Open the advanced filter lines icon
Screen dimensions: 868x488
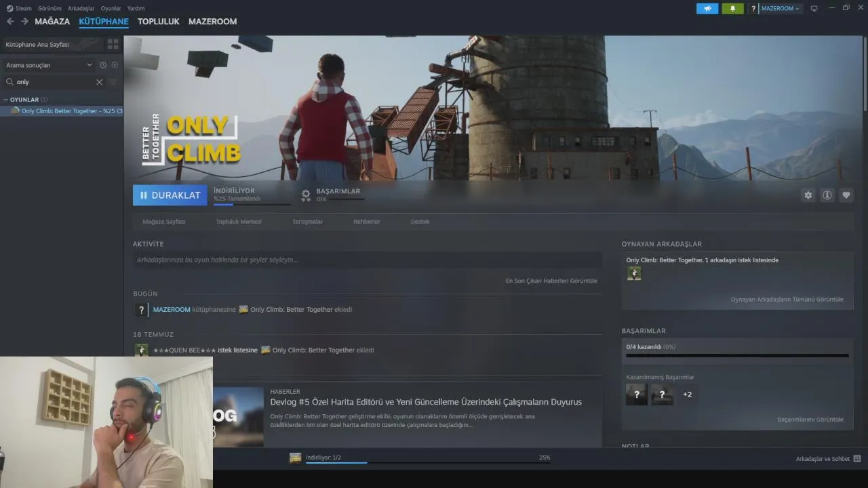point(113,82)
